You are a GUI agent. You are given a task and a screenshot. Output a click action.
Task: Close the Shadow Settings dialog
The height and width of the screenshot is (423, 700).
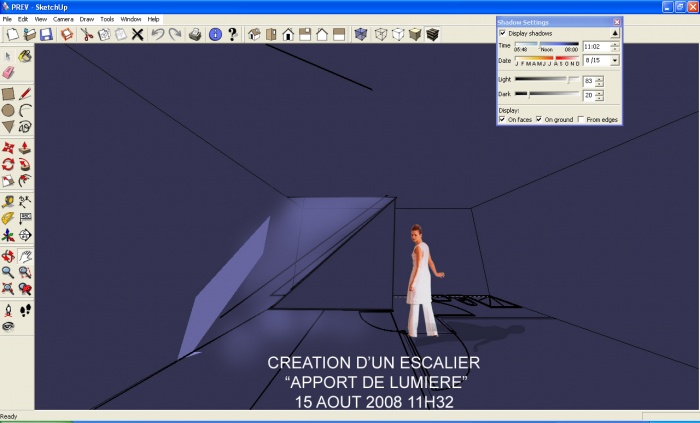(616, 21)
